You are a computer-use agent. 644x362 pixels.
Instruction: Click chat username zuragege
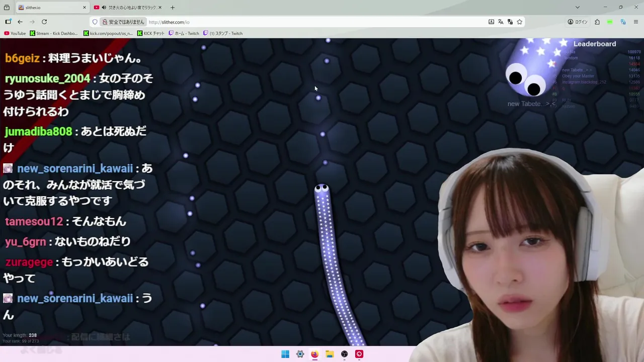[x=29, y=262]
